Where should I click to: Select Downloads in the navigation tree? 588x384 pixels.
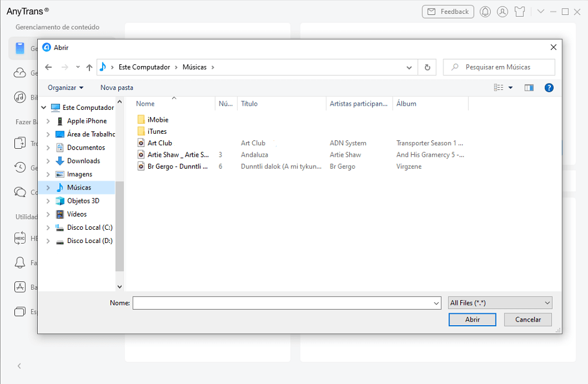[x=83, y=161]
